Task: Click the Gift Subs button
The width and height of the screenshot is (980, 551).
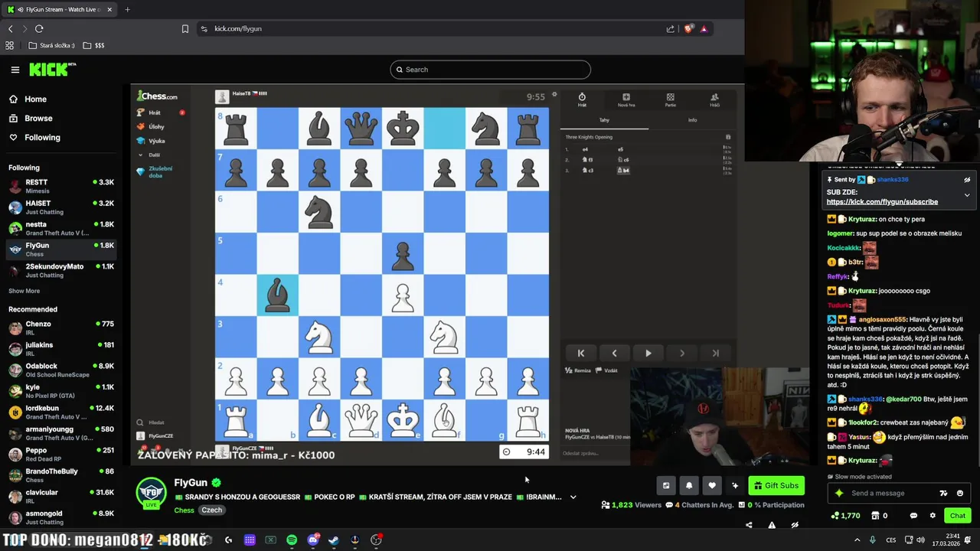Action: coord(776,485)
